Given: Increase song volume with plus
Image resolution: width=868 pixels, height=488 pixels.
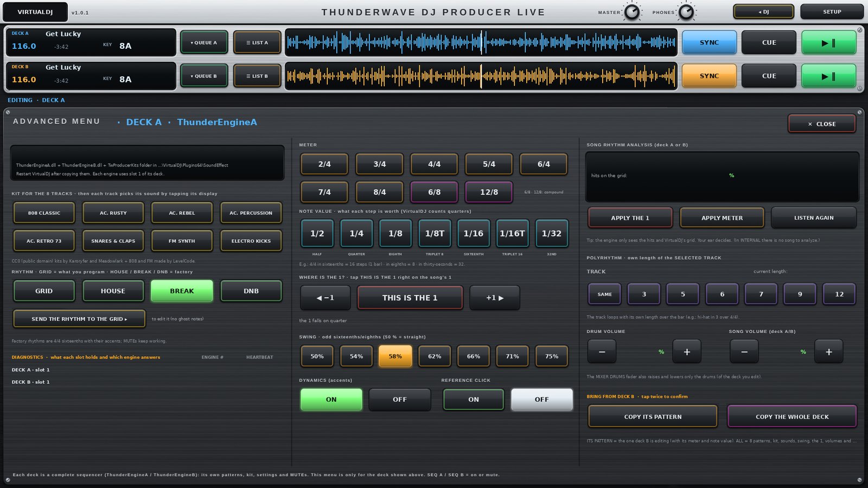Looking at the screenshot, I should pyautogui.click(x=829, y=351).
